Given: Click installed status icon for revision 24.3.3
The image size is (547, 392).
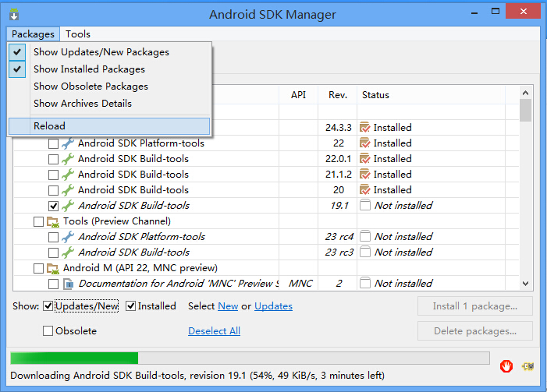Looking at the screenshot, I should click(x=365, y=128).
